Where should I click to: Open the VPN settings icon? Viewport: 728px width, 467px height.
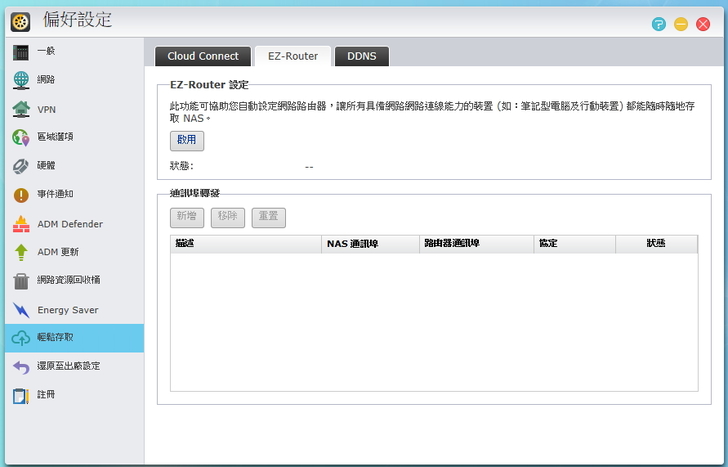(x=21, y=109)
